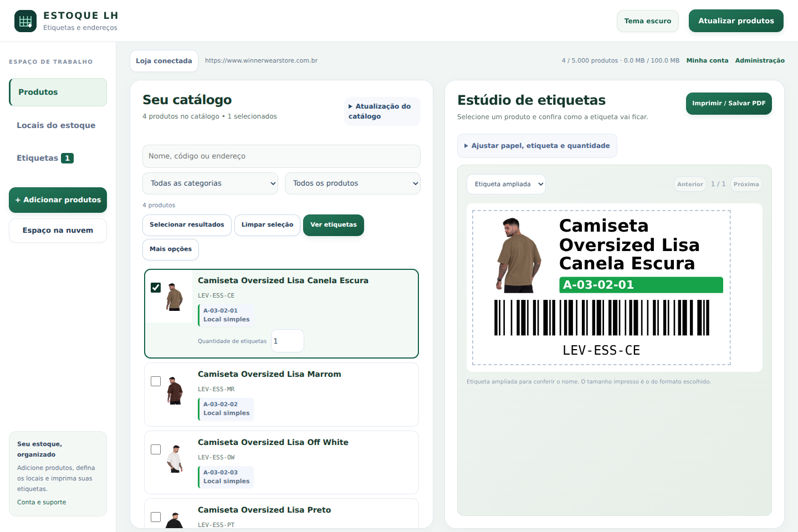798x532 pixels.
Task: Switch to Tema escuro
Action: [x=648, y=21]
